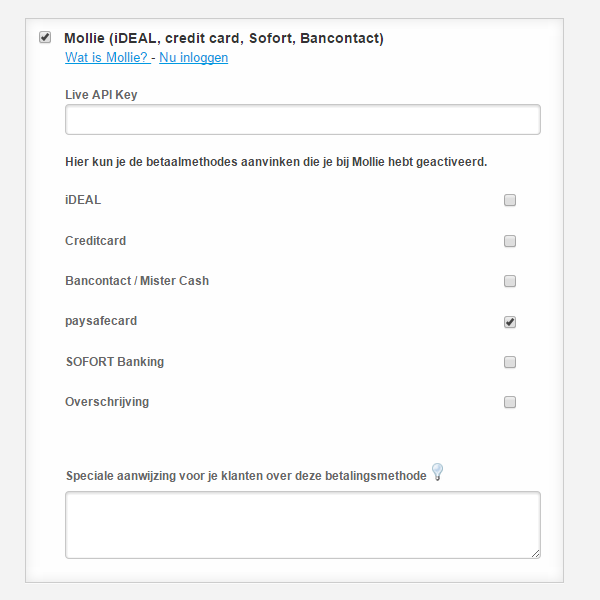
Task: Click the SOFORT Banking label
Action: (x=115, y=362)
